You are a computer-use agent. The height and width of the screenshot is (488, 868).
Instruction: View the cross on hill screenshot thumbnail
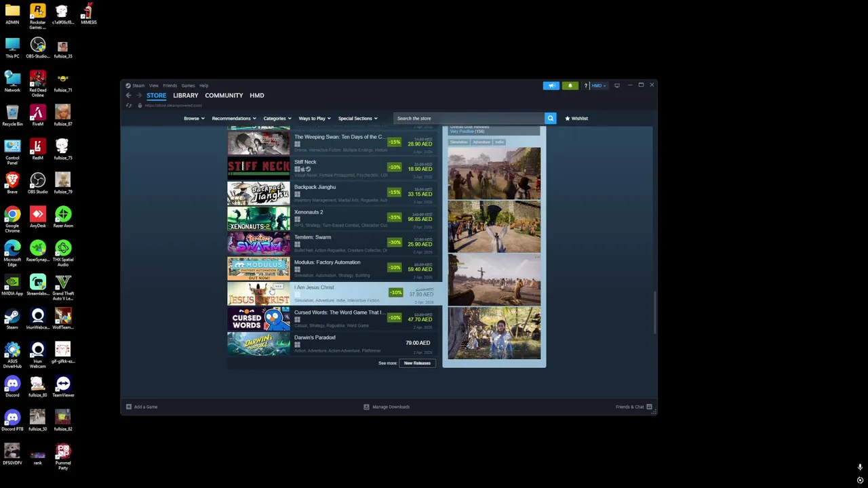(494, 280)
